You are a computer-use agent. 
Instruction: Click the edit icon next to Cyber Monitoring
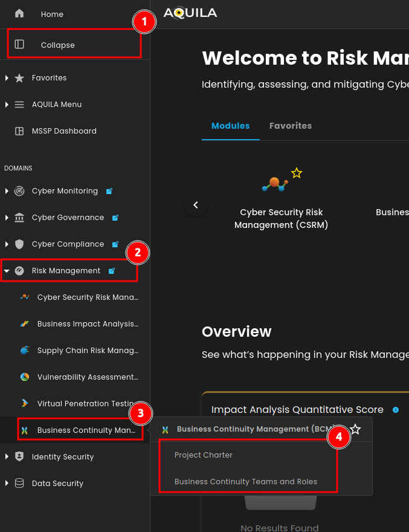coord(109,191)
